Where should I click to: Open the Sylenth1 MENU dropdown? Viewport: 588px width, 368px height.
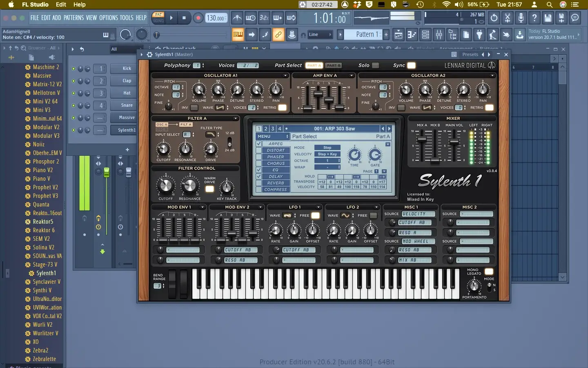[x=272, y=136]
